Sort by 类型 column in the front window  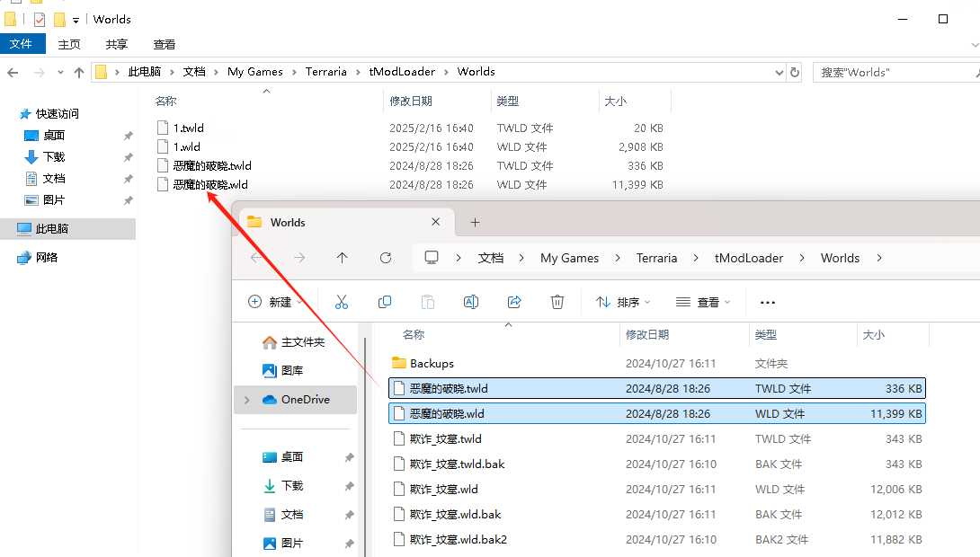(x=766, y=335)
